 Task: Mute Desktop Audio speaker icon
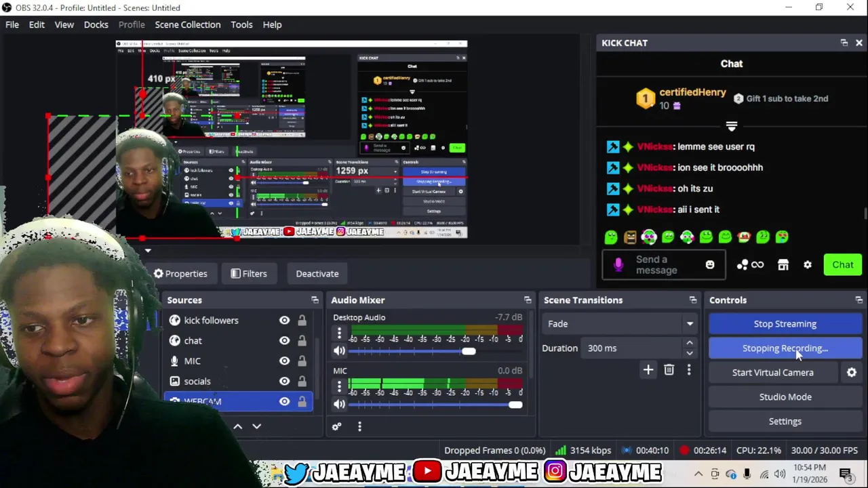[x=339, y=351]
